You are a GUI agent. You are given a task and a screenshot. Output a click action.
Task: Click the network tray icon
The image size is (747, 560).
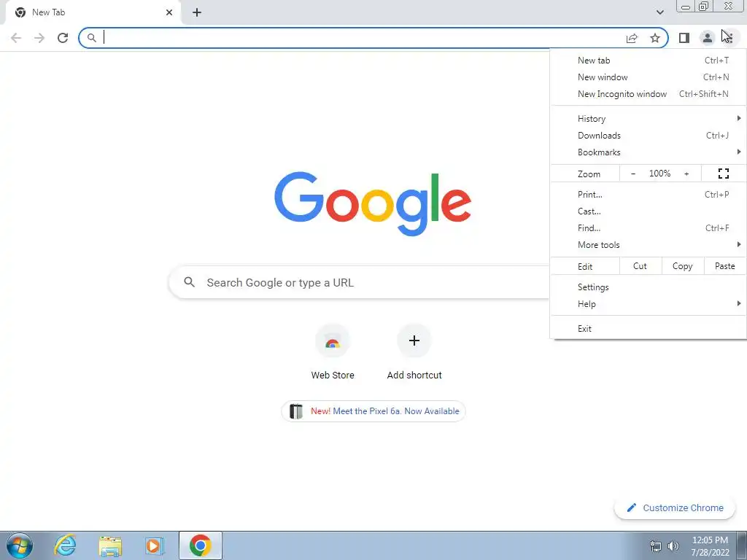(656, 546)
